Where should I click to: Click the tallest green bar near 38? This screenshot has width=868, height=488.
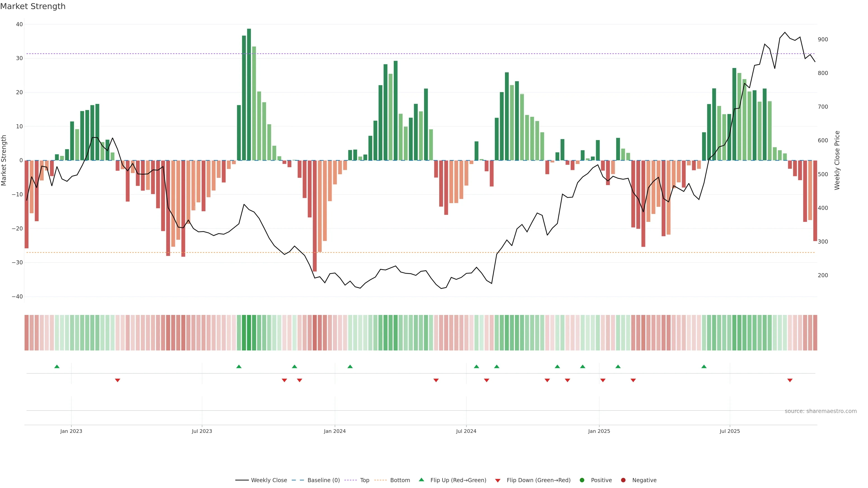pos(249,94)
